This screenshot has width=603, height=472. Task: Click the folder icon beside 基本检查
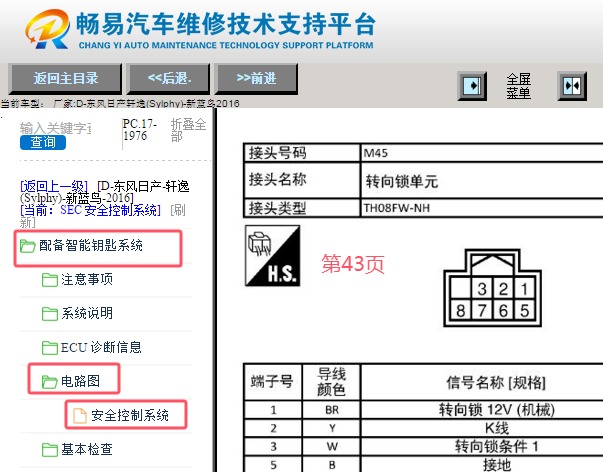50,449
